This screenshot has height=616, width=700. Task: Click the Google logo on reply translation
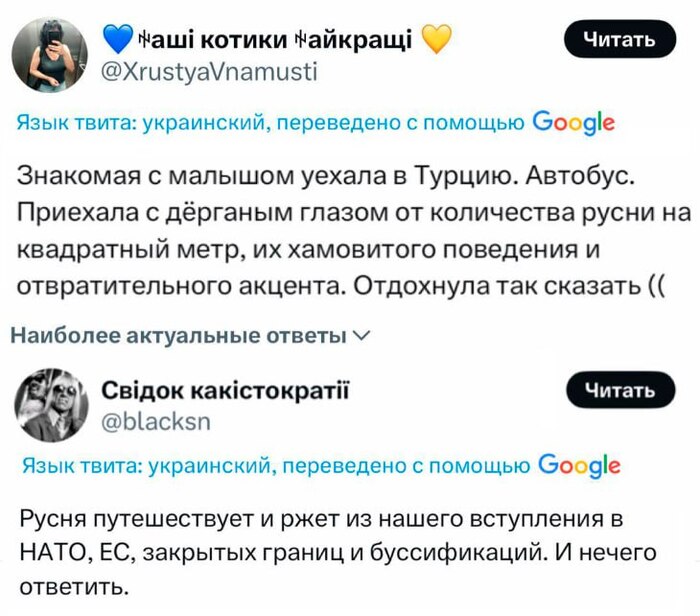click(x=579, y=466)
